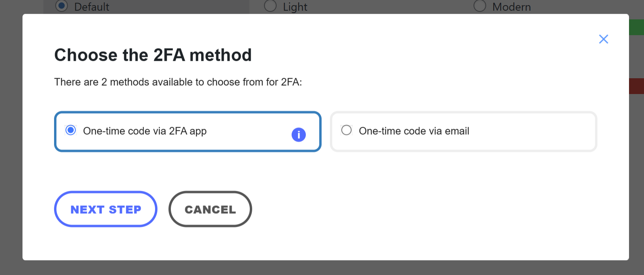Viewport: 644px width, 275px height.
Task: Select the One-time code via email radio button
Action: click(346, 130)
